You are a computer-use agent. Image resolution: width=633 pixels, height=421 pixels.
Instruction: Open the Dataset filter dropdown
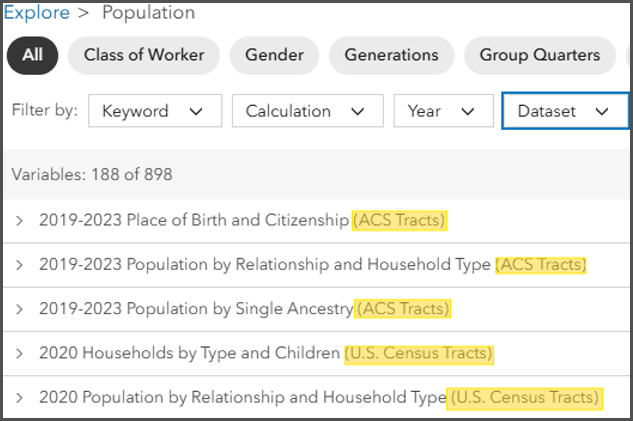(565, 111)
